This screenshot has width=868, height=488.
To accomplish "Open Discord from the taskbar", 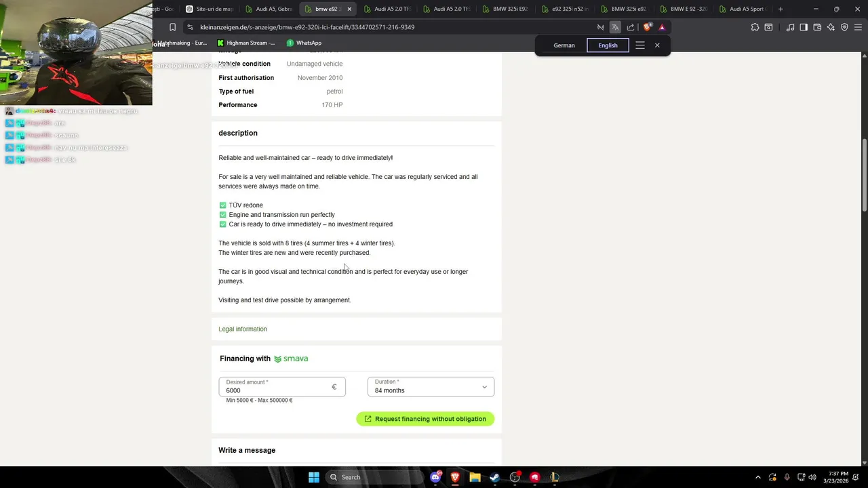I will pyautogui.click(x=436, y=477).
